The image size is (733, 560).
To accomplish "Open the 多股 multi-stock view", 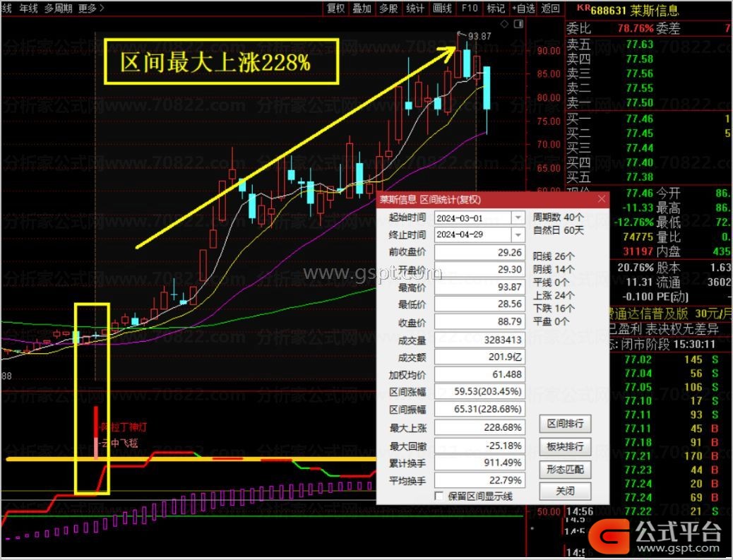I will click(x=388, y=8).
